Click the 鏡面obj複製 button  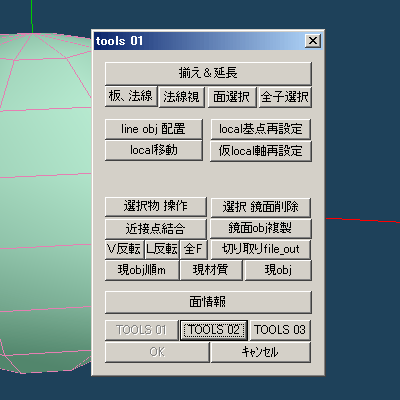point(261,228)
